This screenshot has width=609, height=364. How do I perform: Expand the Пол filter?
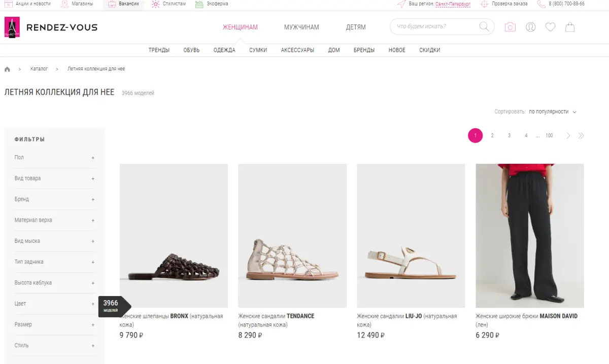54,158
